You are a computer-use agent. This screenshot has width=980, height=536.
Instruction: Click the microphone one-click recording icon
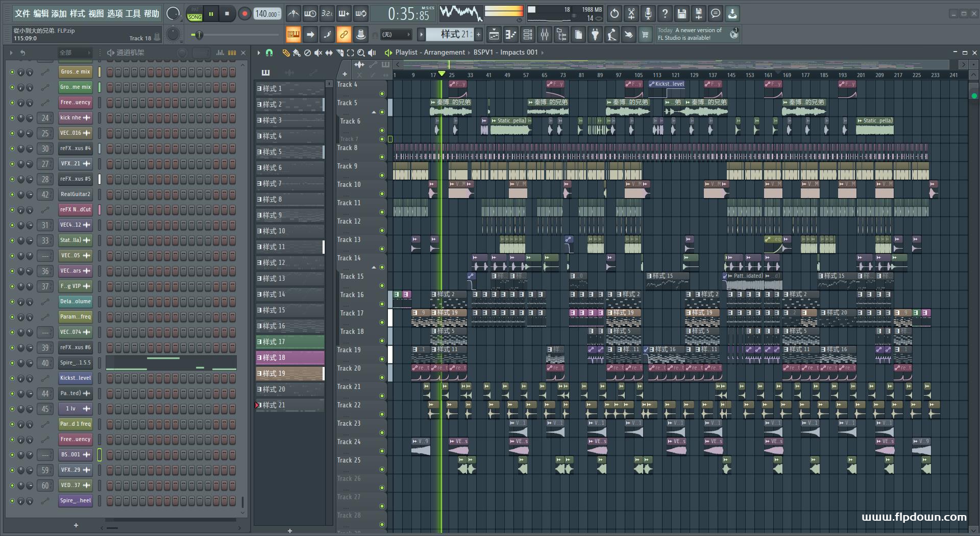648,14
